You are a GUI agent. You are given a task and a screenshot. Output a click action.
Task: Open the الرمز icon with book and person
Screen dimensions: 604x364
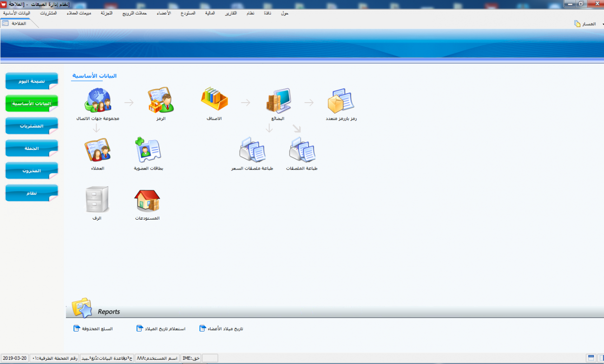[161, 101]
